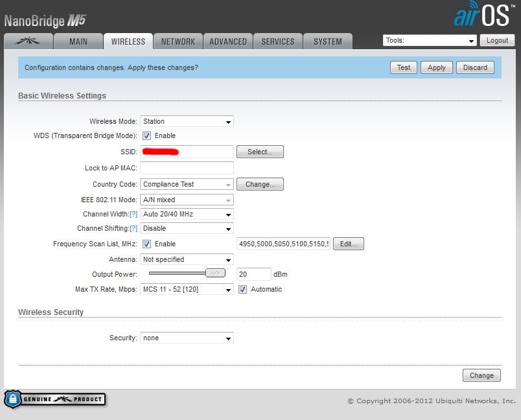Click the frequency scan list field

(x=283, y=244)
